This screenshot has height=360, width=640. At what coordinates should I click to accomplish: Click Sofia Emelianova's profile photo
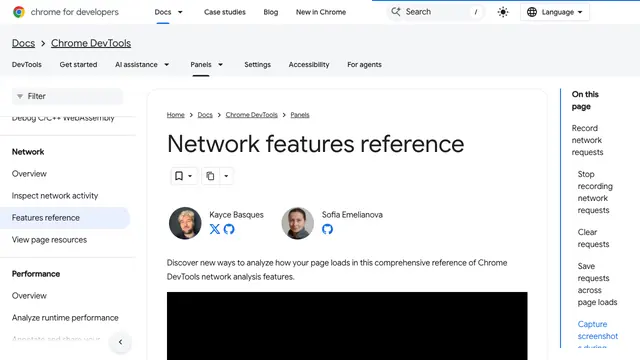point(298,223)
